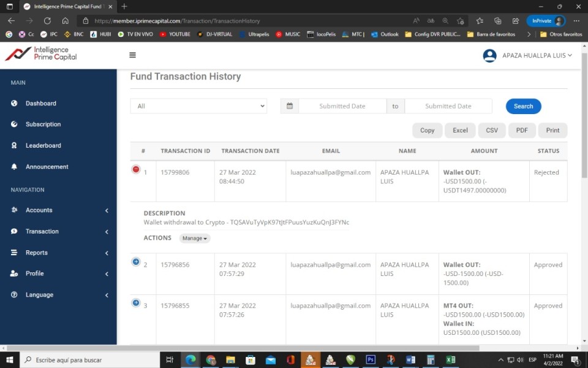The image size is (588, 368).
Task: Click the browser refresh icon
Action: click(x=47, y=21)
